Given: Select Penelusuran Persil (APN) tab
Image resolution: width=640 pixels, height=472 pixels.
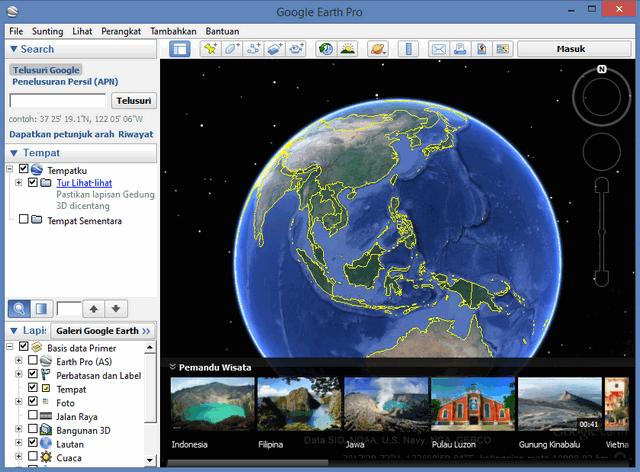Looking at the screenshot, I should pyautogui.click(x=65, y=82).
